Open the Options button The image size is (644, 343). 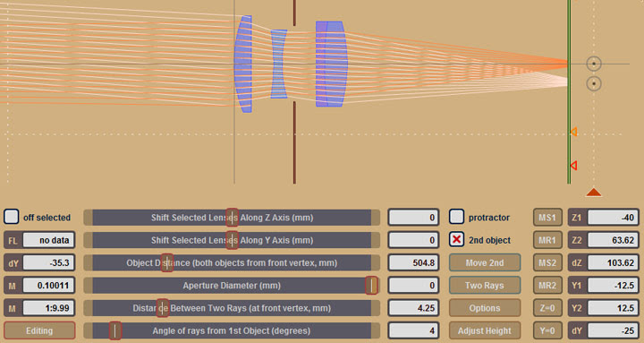click(x=485, y=308)
